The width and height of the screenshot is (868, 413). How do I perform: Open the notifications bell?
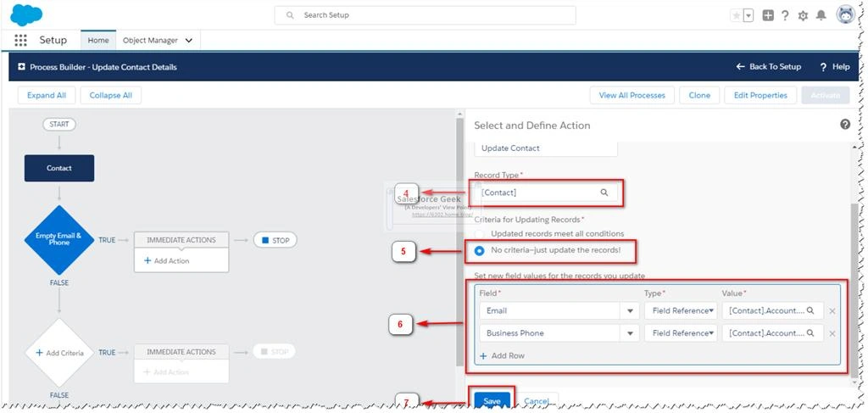click(821, 16)
